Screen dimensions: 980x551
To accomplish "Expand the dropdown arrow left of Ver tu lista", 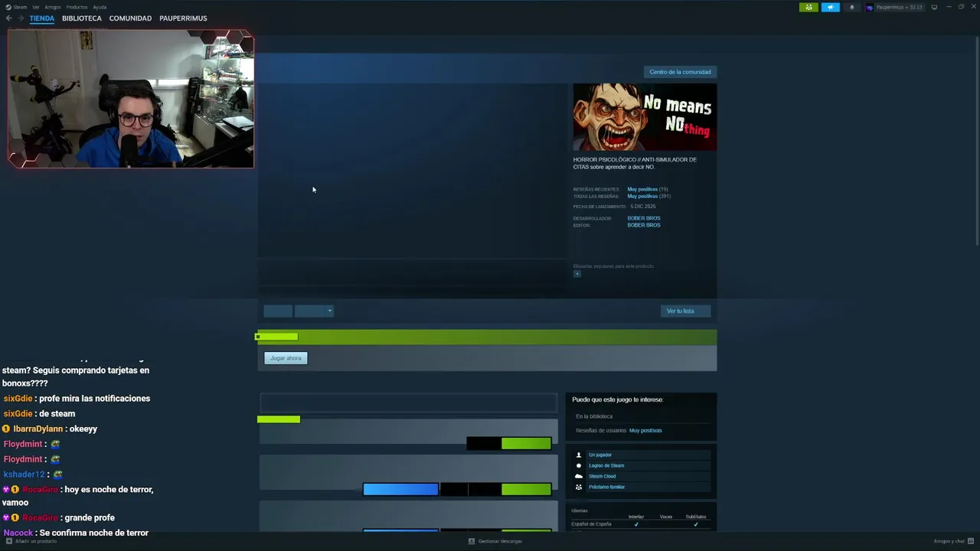I will point(330,311).
